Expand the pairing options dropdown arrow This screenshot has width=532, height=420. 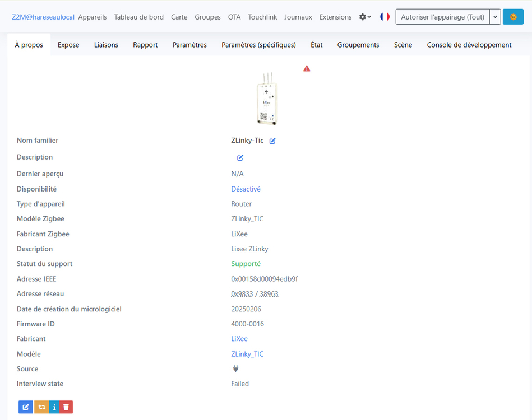495,17
